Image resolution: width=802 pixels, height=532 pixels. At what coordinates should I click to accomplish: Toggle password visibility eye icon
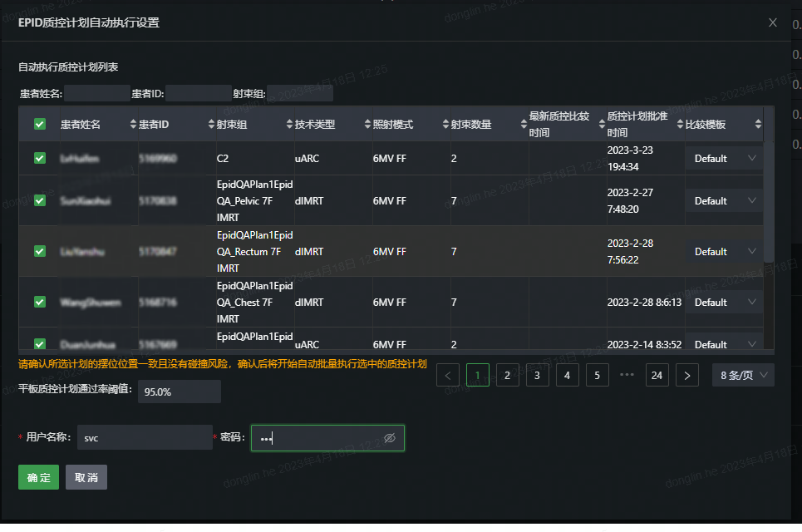click(x=390, y=438)
